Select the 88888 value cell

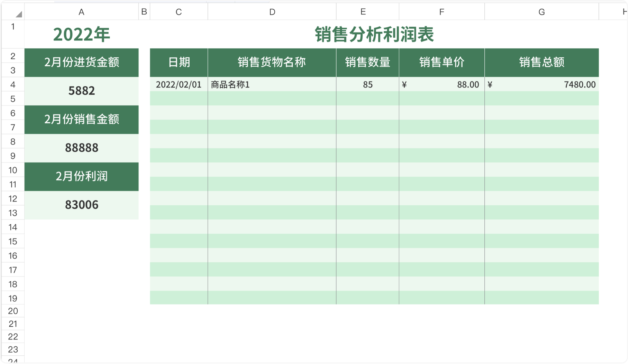[81, 148]
